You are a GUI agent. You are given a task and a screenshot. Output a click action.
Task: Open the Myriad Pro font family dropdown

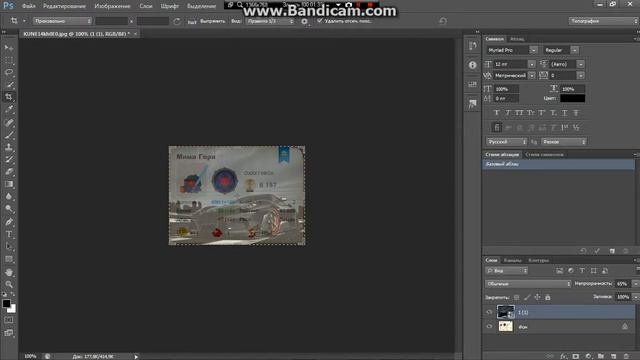coord(533,50)
